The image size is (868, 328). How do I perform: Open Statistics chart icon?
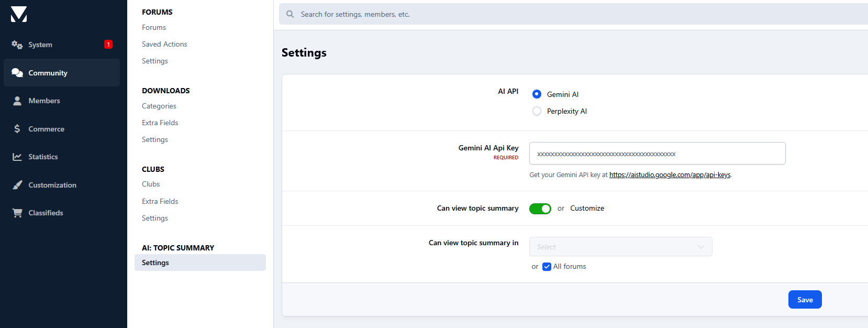pyautogui.click(x=17, y=157)
